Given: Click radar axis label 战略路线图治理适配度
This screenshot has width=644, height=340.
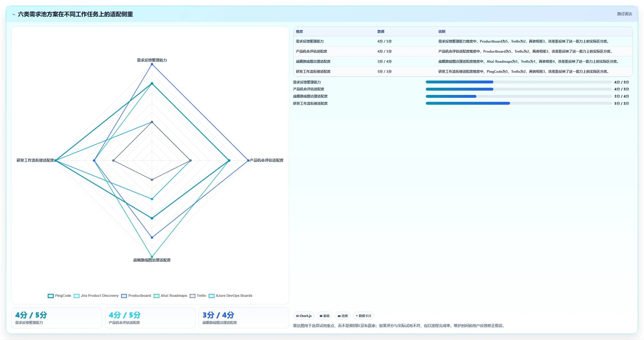Looking at the screenshot, I should click(152, 260).
